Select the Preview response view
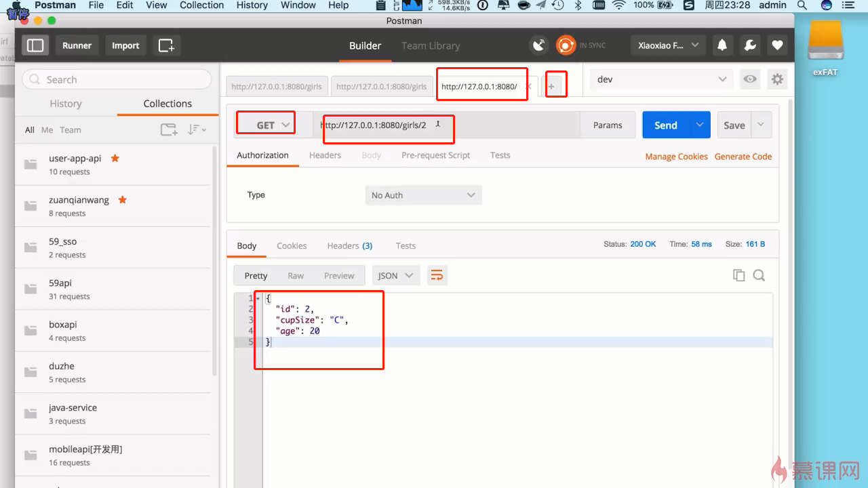 (x=339, y=275)
